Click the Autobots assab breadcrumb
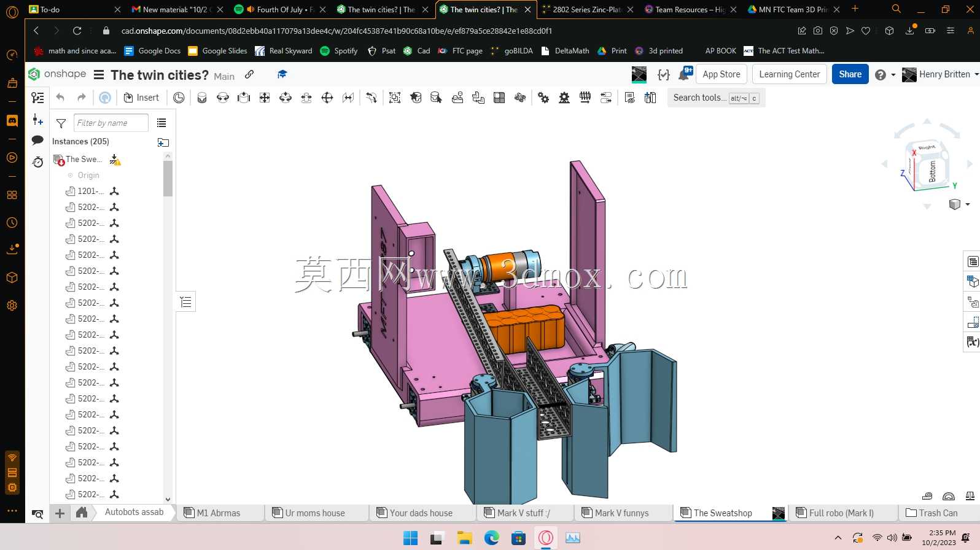Image resolution: width=980 pixels, height=550 pixels. [x=134, y=512]
